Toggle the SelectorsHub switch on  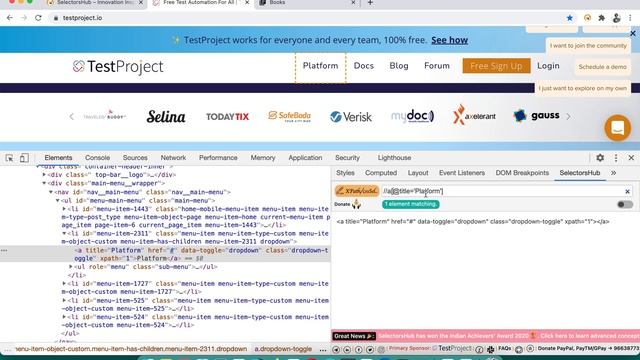click(x=624, y=204)
